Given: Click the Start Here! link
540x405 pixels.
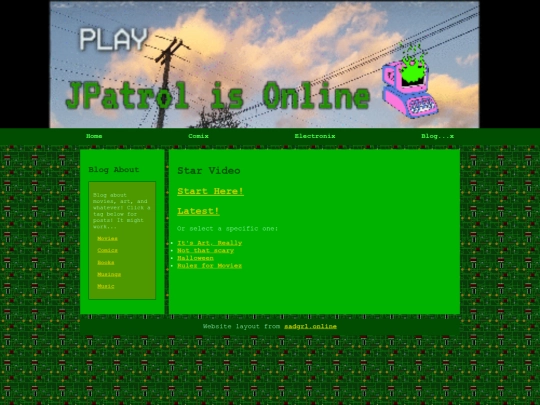Looking at the screenshot, I should click(210, 191).
